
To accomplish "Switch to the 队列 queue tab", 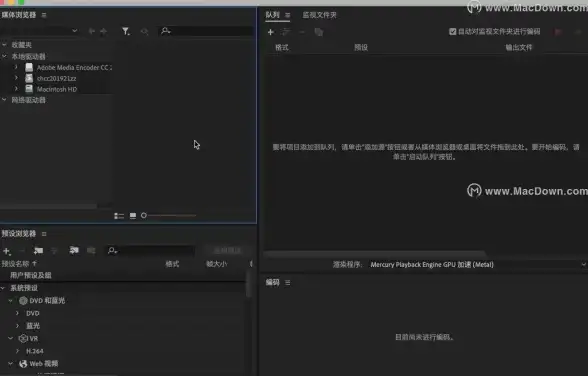I will point(273,15).
